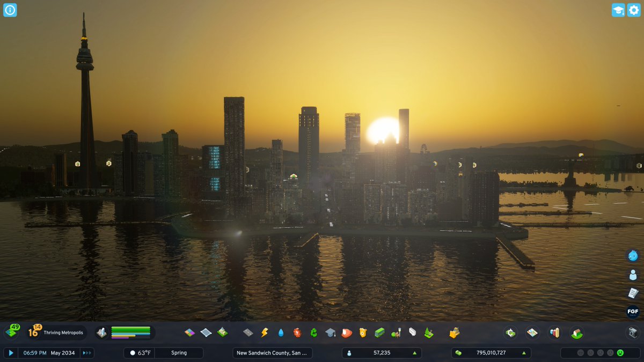Open the tutorials graduation cap icon
This screenshot has width=644, height=362.
618,10
